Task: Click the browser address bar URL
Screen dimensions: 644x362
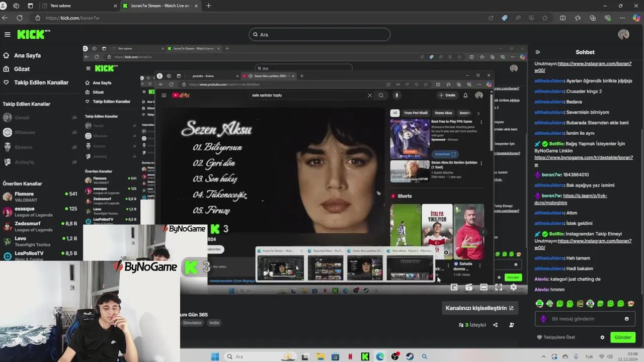Action: (72, 18)
